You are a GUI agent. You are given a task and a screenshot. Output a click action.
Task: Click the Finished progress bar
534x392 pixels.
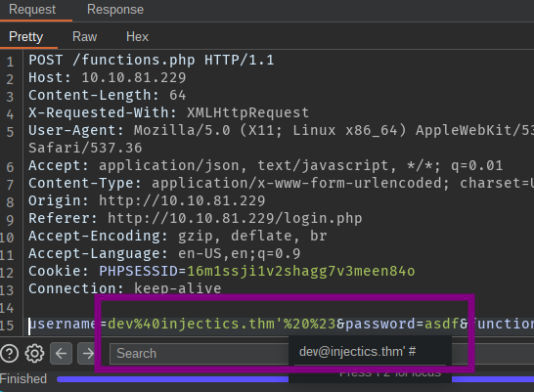click(x=295, y=379)
